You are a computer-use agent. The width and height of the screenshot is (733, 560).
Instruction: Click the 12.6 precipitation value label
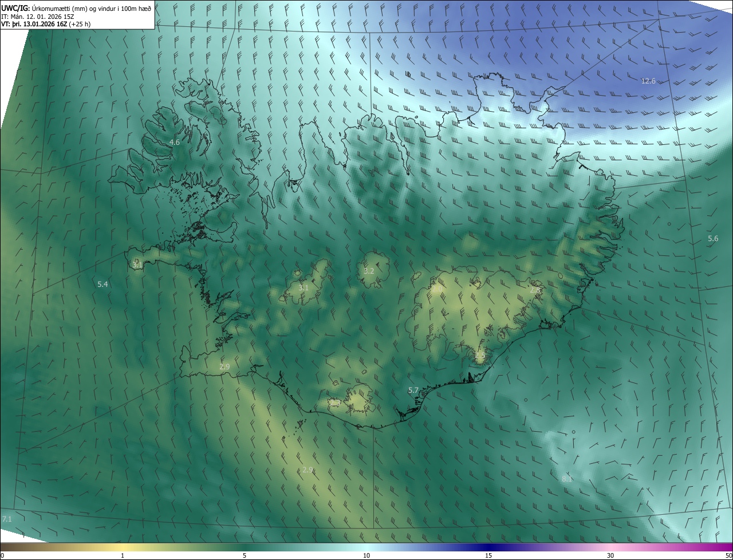pos(648,81)
